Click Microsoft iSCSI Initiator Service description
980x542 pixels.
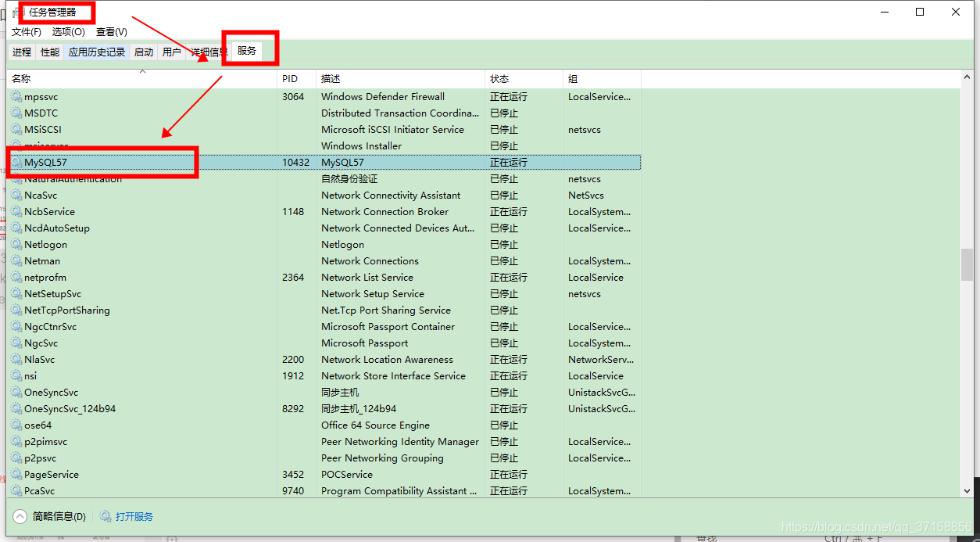point(392,130)
